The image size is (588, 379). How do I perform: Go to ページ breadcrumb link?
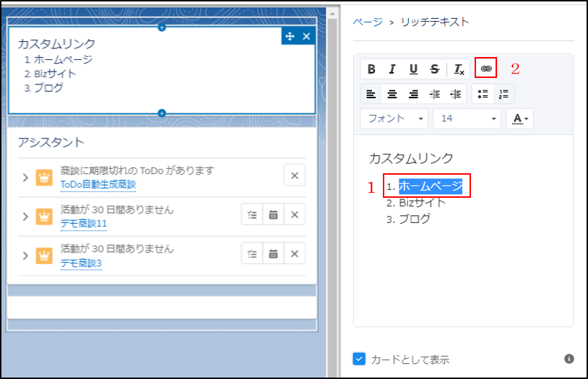point(368,22)
